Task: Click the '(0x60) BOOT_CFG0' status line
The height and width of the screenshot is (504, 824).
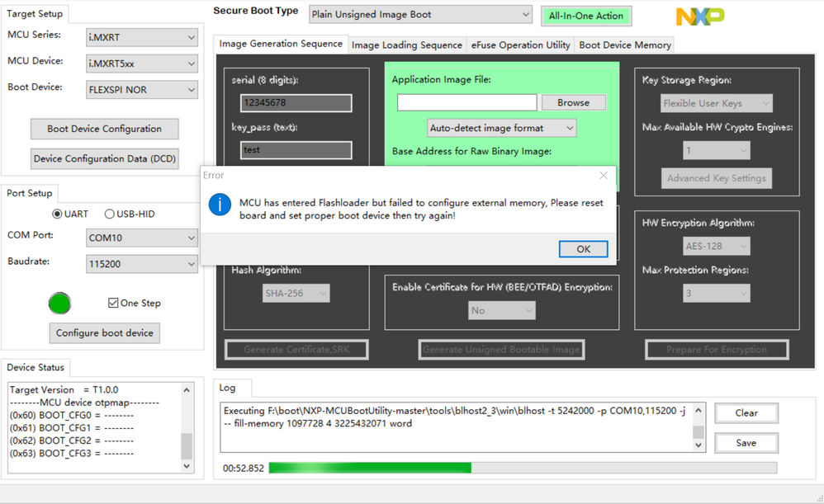Action: click(72, 415)
